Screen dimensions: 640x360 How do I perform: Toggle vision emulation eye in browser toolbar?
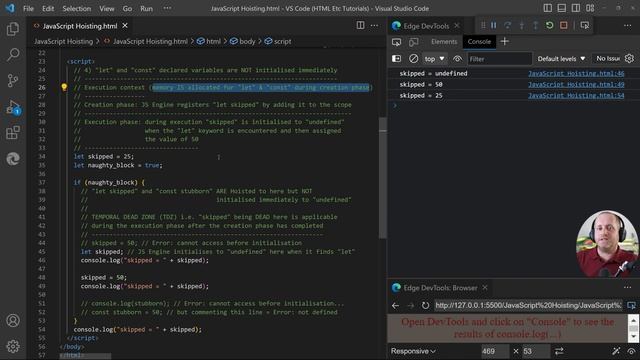(x=632, y=351)
